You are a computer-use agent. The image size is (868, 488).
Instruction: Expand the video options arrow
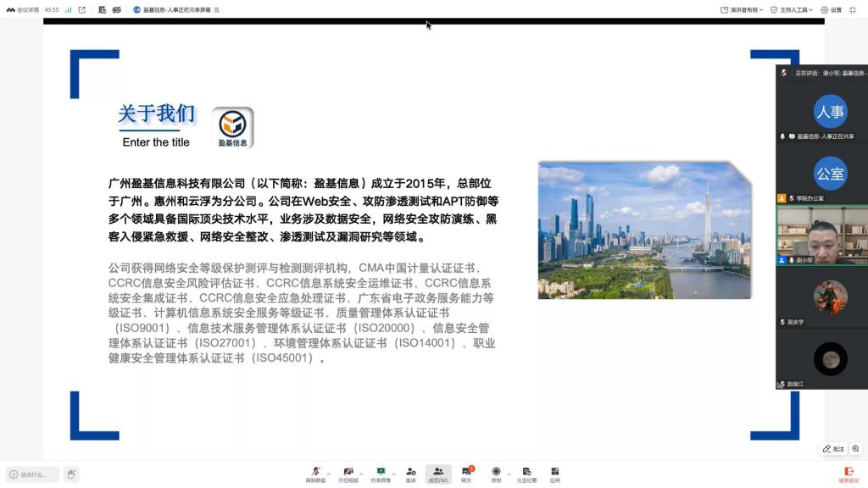click(x=361, y=474)
